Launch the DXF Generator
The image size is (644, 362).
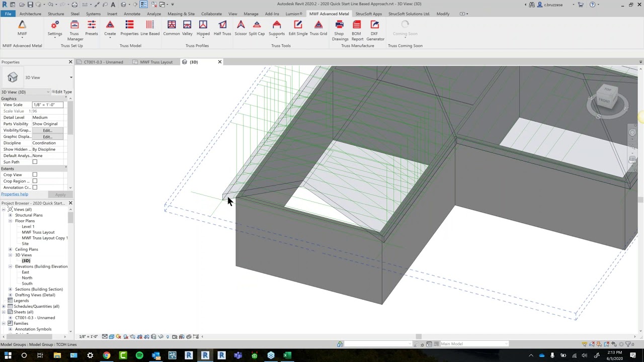point(375,30)
